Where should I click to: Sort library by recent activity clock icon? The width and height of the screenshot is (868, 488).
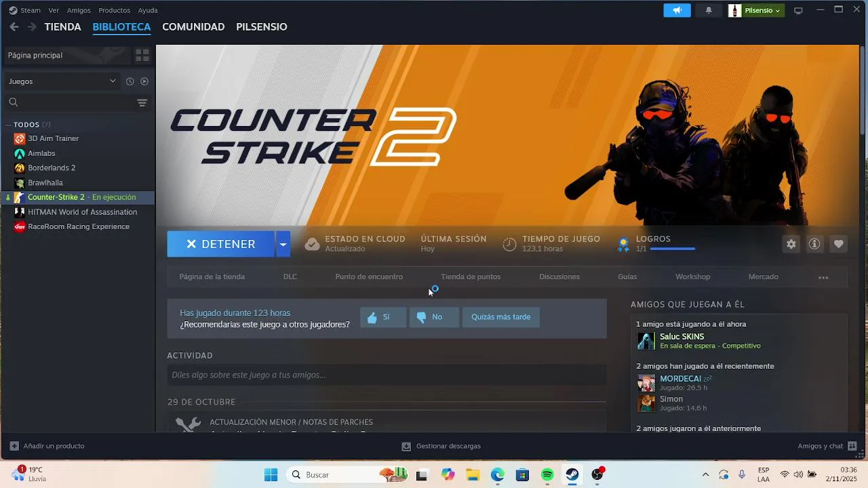tap(130, 81)
